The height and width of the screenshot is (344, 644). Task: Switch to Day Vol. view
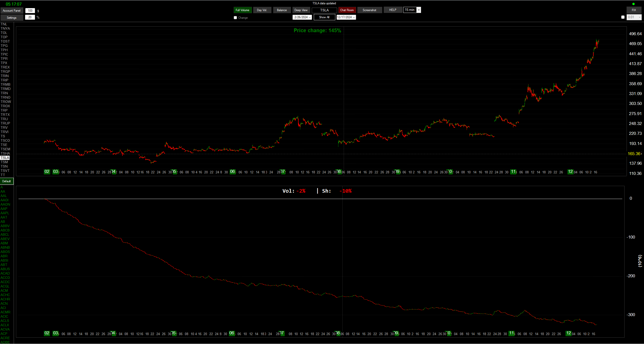coord(262,10)
